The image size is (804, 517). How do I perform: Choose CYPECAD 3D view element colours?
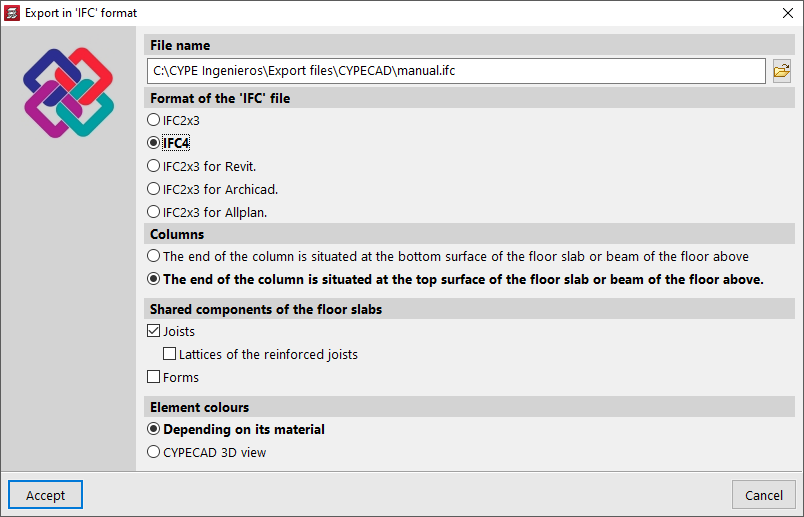click(153, 452)
